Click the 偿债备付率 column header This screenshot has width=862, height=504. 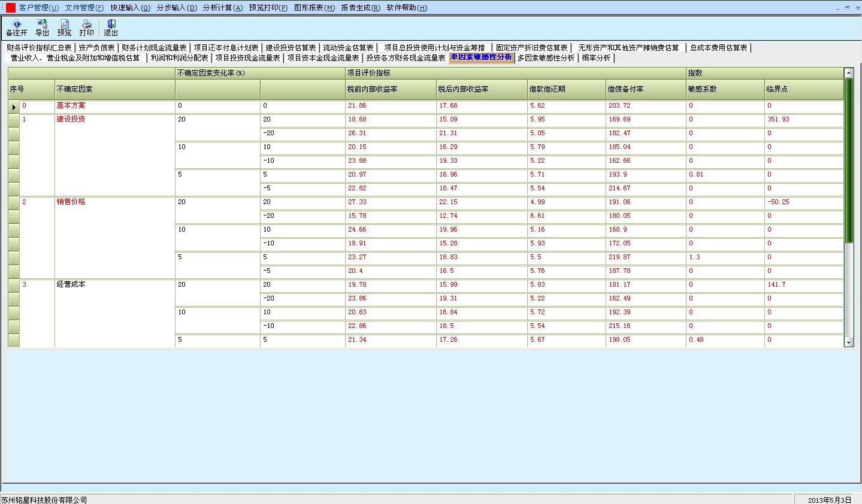646,89
